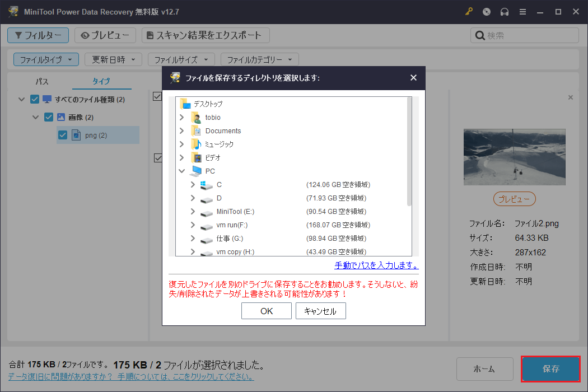Viewport: 588px width, 392px height.
Task: Click the C drive icon in the dialog
Action: click(206, 184)
